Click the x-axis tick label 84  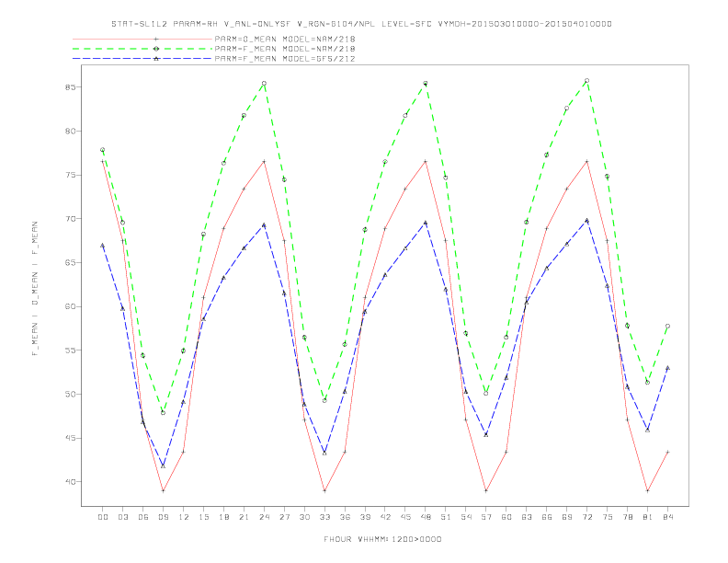pos(668,517)
